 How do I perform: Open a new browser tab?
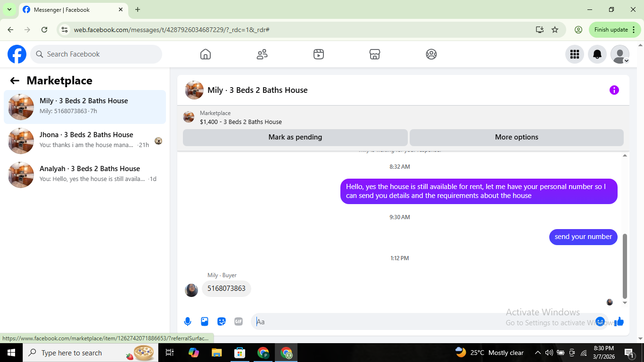tap(138, 9)
